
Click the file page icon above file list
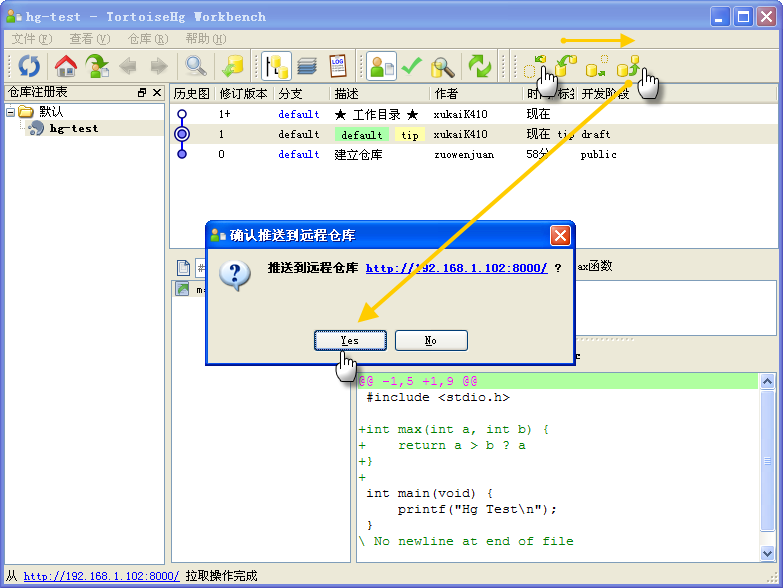point(183,267)
